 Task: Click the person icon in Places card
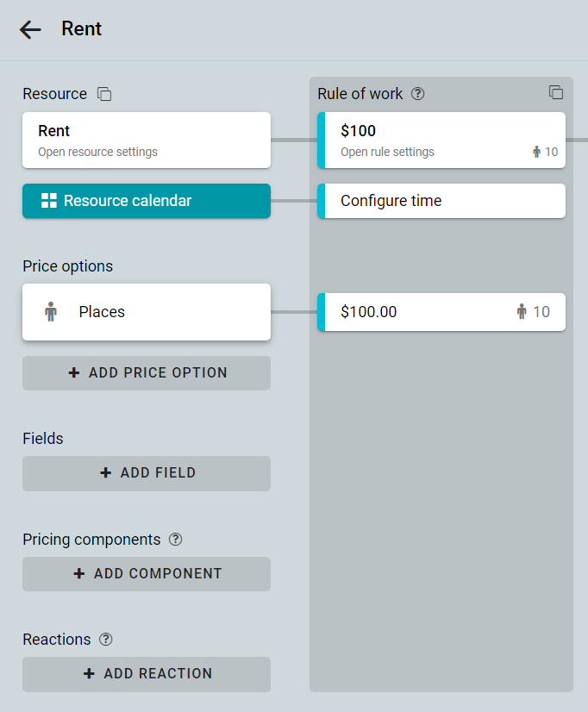tap(51, 312)
